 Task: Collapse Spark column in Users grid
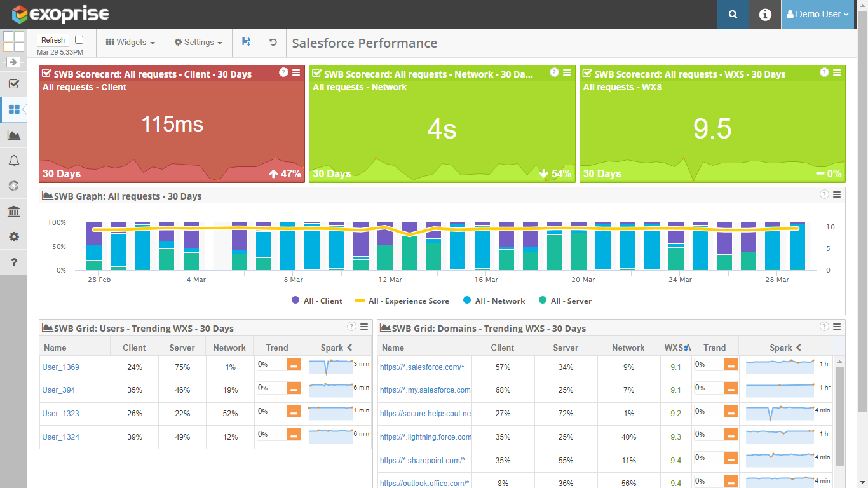click(x=349, y=348)
